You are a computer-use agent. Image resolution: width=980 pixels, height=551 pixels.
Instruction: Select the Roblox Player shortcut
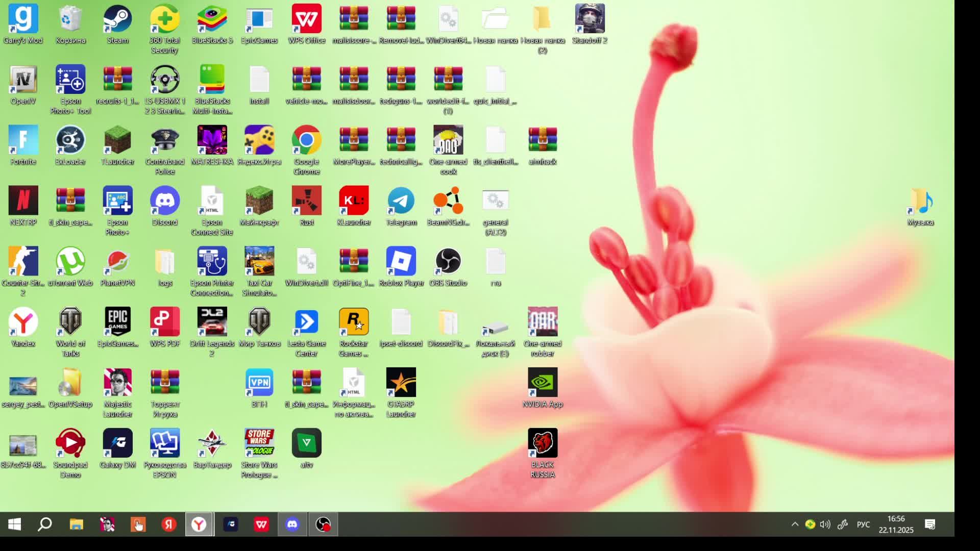[401, 262]
